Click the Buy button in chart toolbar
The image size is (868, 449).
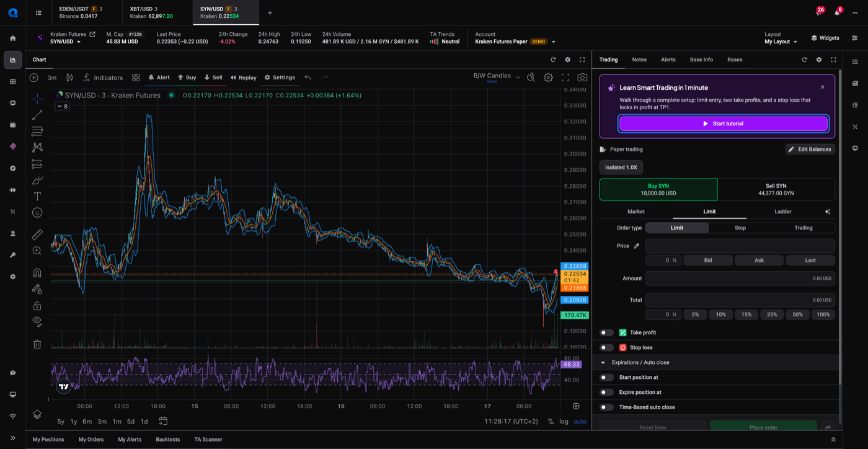coord(187,78)
